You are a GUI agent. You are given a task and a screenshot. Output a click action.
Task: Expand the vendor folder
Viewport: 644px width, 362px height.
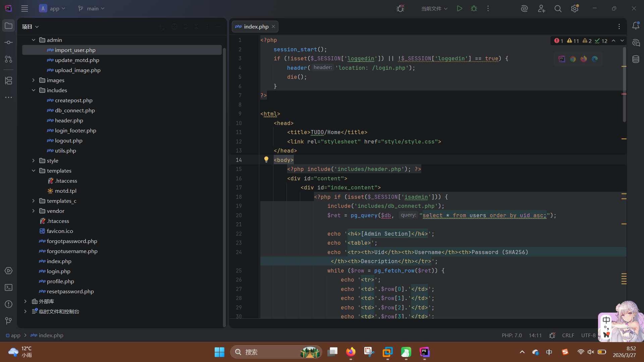tap(34, 211)
